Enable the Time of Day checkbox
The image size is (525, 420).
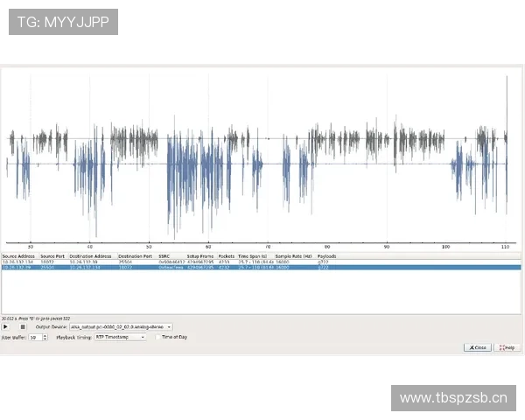[x=157, y=337]
